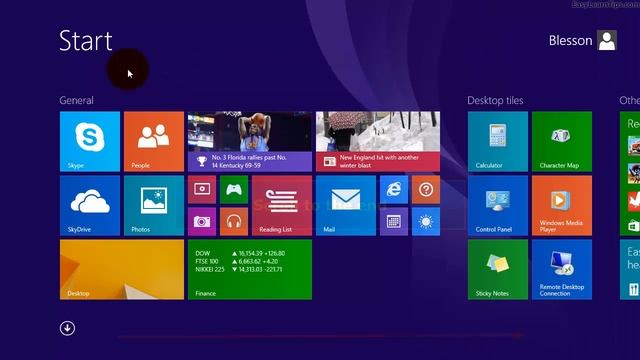Open the Music headphones tile
The image size is (640, 360).
pos(234,221)
